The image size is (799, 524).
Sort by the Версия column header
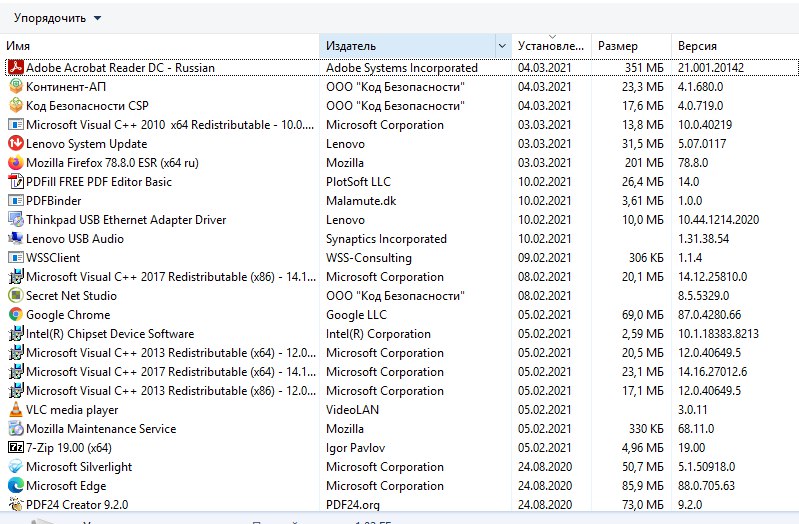(x=735, y=46)
